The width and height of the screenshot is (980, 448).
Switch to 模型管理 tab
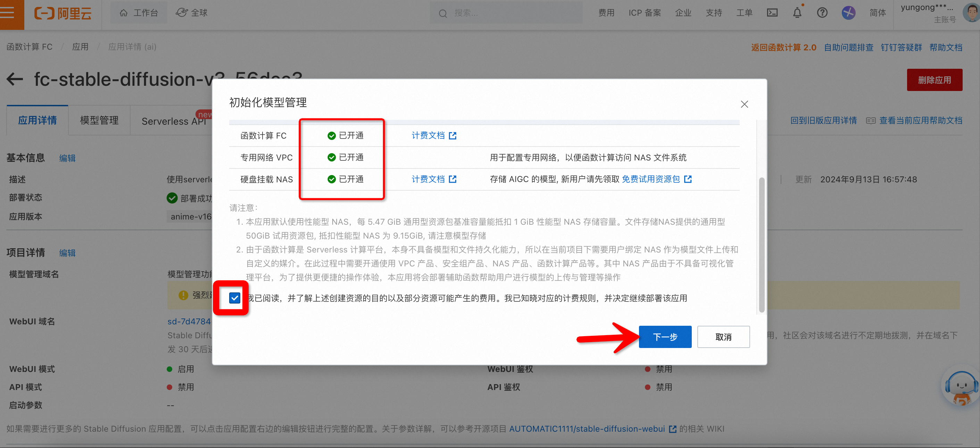pyautogui.click(x=99, y=121)
